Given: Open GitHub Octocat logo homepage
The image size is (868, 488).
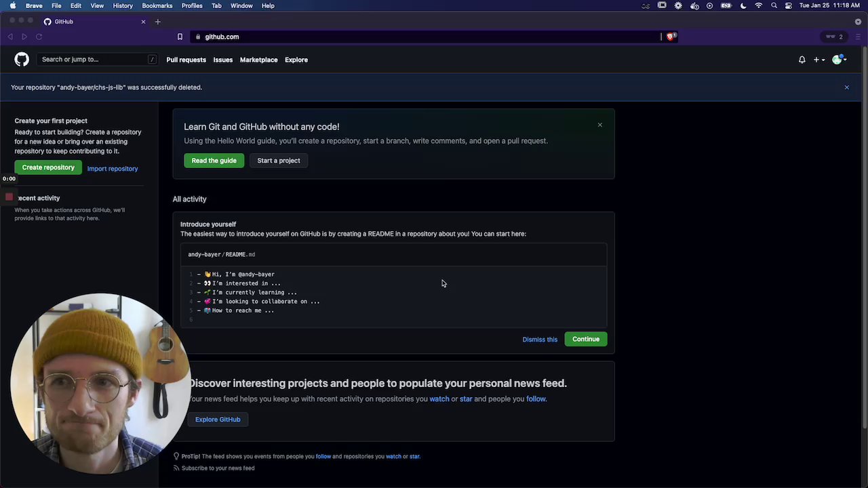Looking at the screenshot, I should coord(22,60).
